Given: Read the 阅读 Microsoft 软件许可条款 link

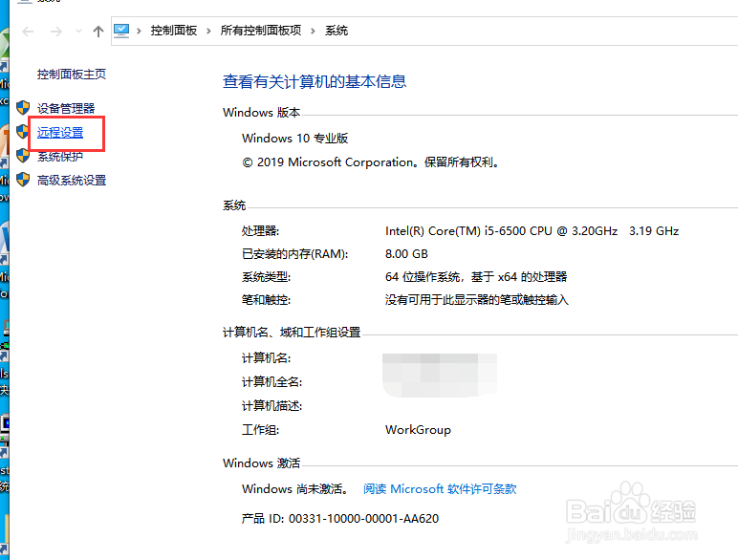Looking at the screenshot, I should pos(440,489).
